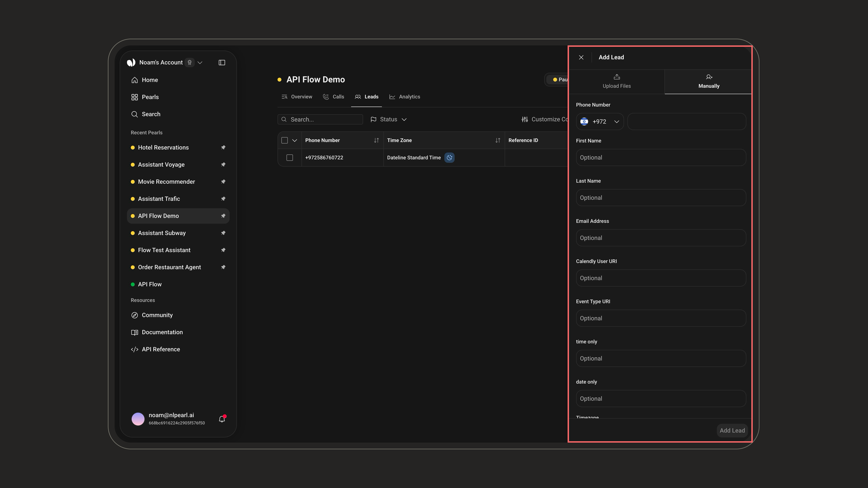Focus the Calendly User URI field
Screen dimensions: 868x488
point(661,278)
